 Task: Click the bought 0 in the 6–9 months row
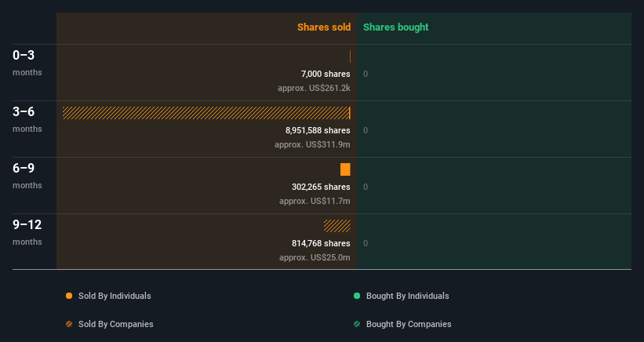point(366,187)
